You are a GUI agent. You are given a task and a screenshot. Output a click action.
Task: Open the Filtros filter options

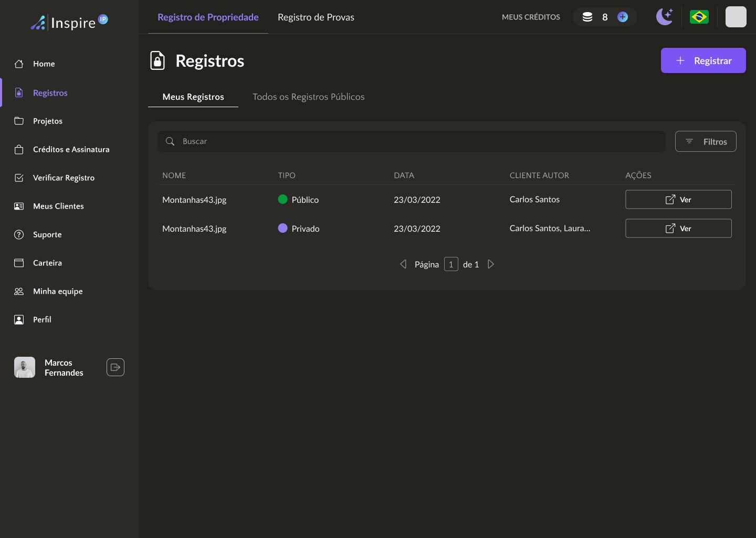click(705, 141)
